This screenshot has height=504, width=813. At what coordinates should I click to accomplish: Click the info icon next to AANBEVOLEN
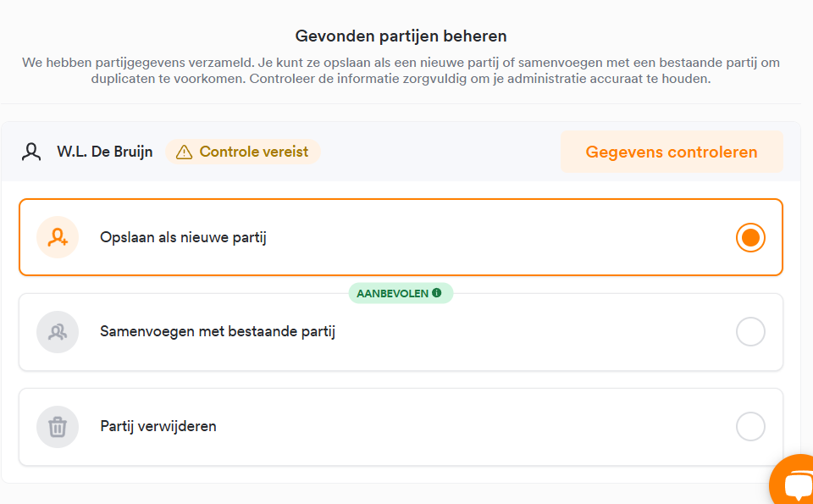pos(437,293)
